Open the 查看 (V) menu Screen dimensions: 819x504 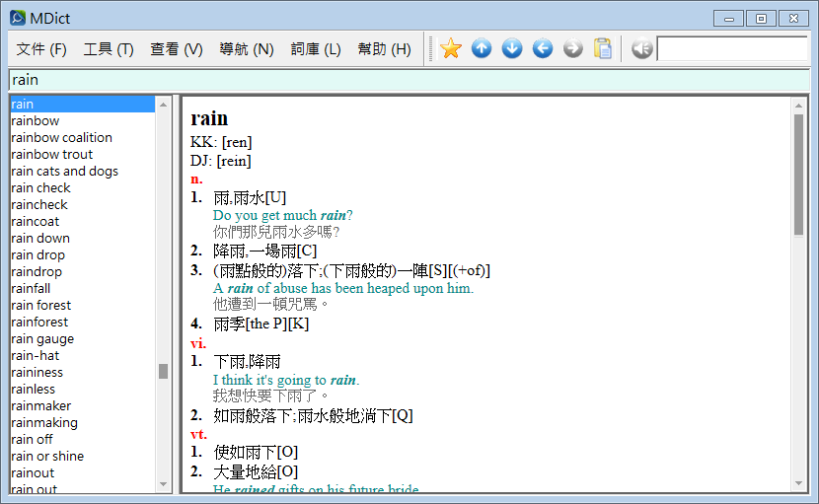coord(177,49)
